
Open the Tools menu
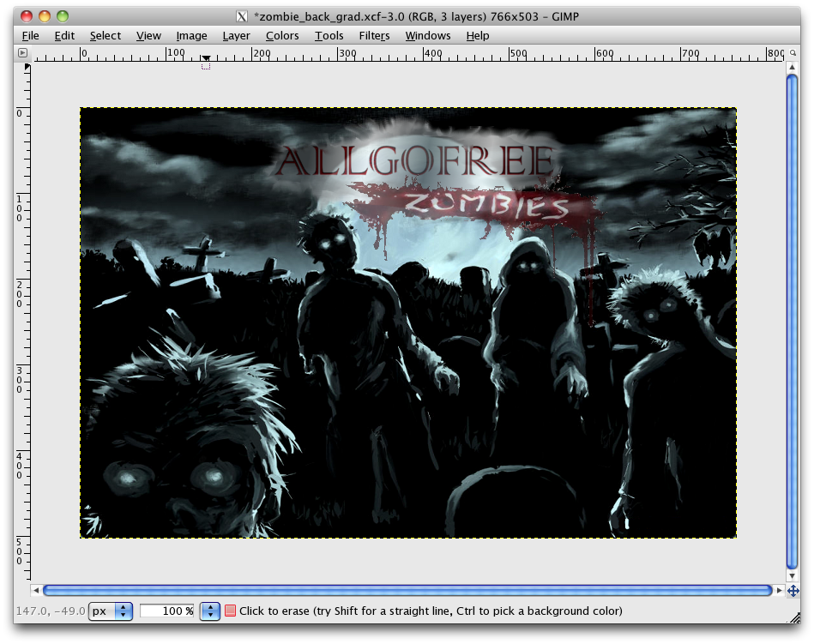coord(329,36)
